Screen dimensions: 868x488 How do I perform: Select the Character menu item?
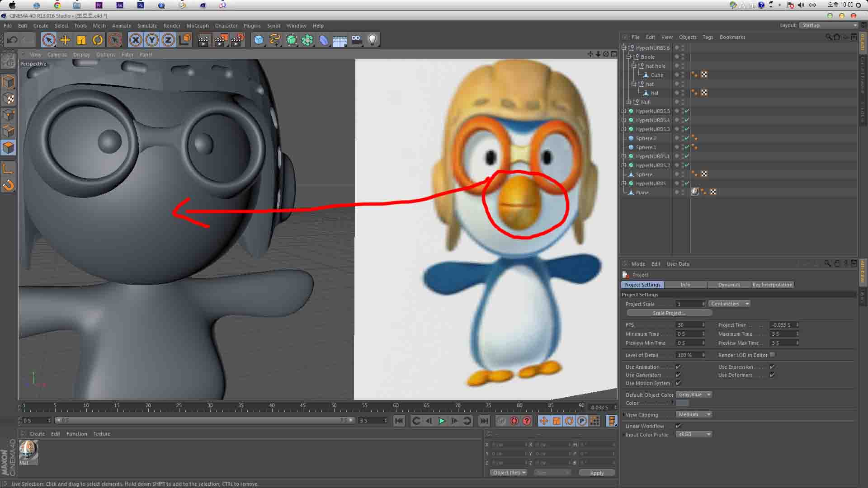226,26
